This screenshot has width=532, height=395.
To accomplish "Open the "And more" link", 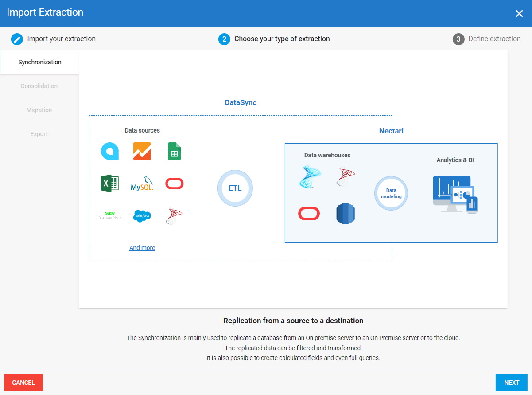I will [142, 248].
